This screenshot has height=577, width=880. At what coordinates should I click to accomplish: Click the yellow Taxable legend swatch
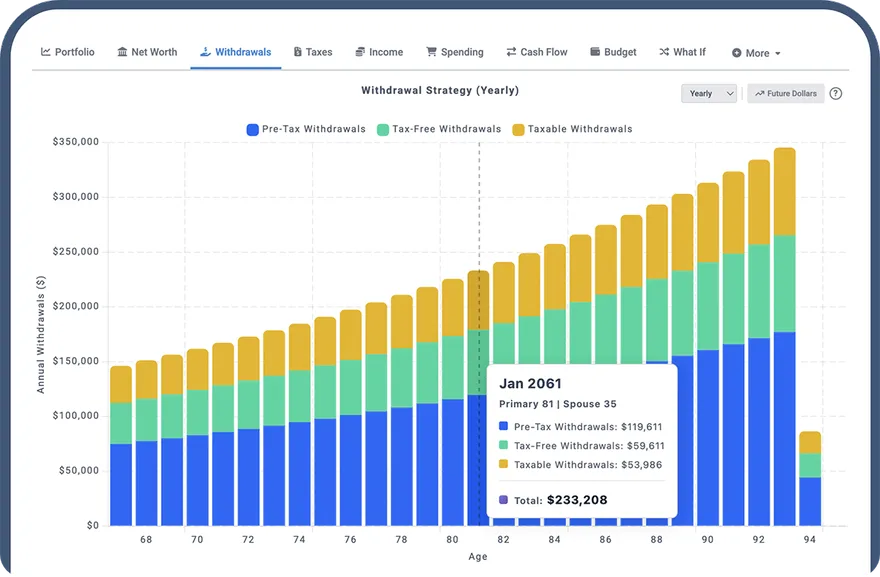[519, 130]
